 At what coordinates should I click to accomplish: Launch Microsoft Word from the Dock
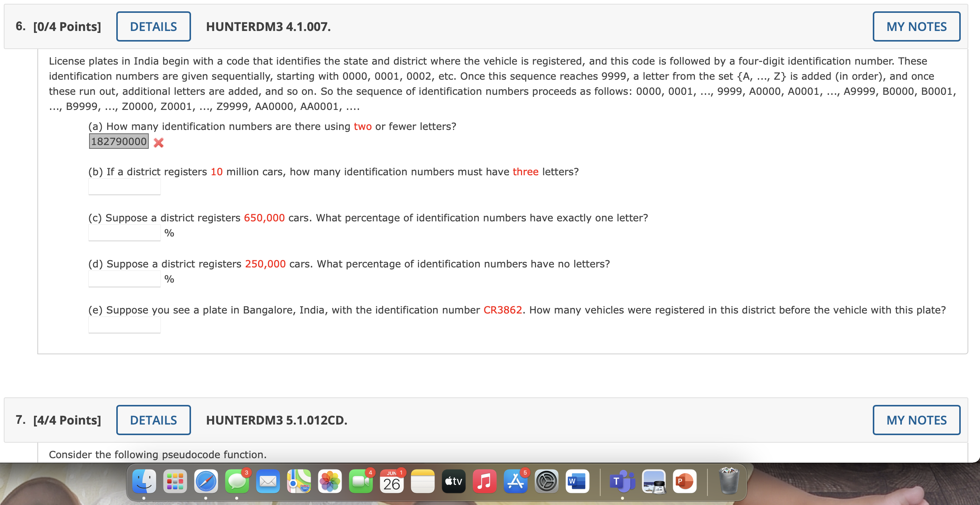(578, 482)
